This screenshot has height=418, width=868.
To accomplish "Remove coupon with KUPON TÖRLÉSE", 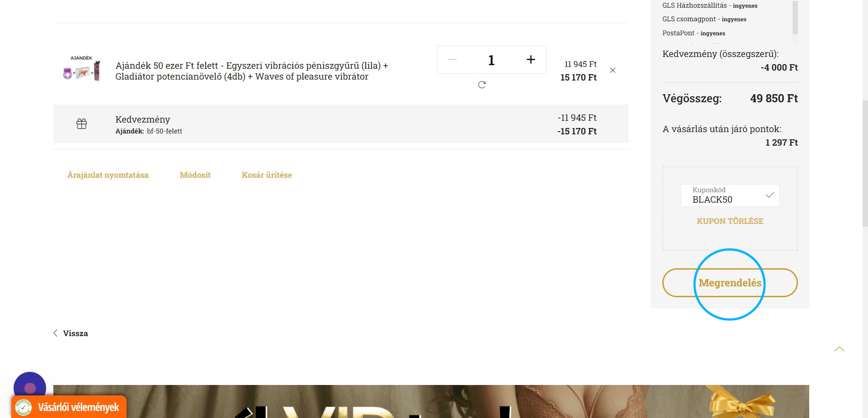I will pyautogui.click(x=730, y=221).
